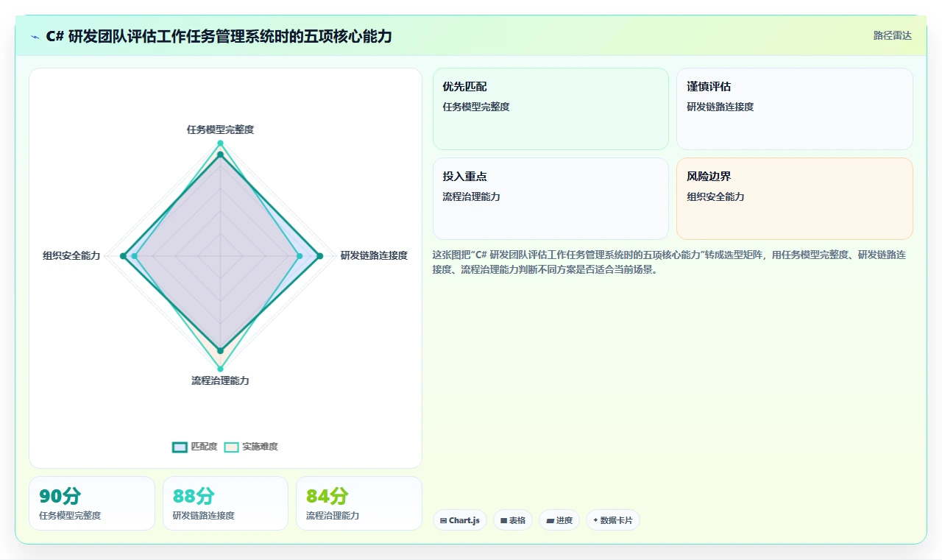Select the 进度 tag chip
This screenshot has height=560, width=942.
coord(559,520)
